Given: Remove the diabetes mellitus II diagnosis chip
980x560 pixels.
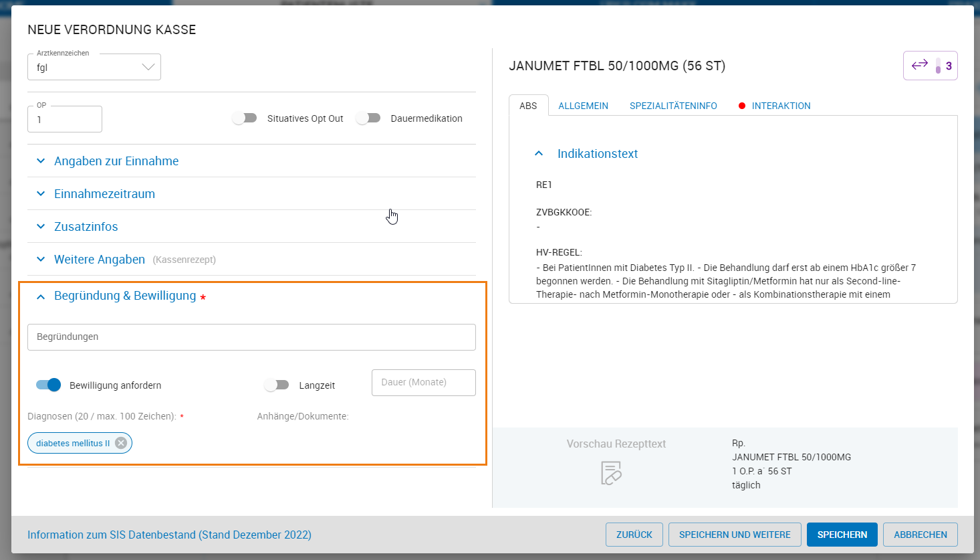Looking at the screenshot, I should click(121, 443).
